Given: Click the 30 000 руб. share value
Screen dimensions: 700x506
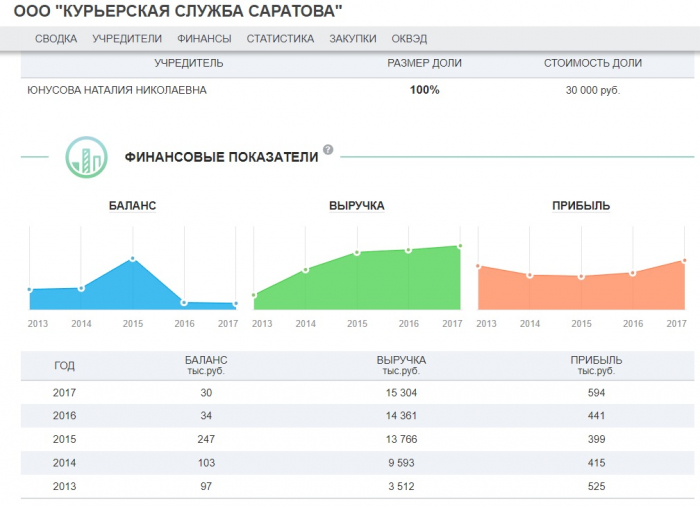Looking at the screenshot, I should pos(593,91).
